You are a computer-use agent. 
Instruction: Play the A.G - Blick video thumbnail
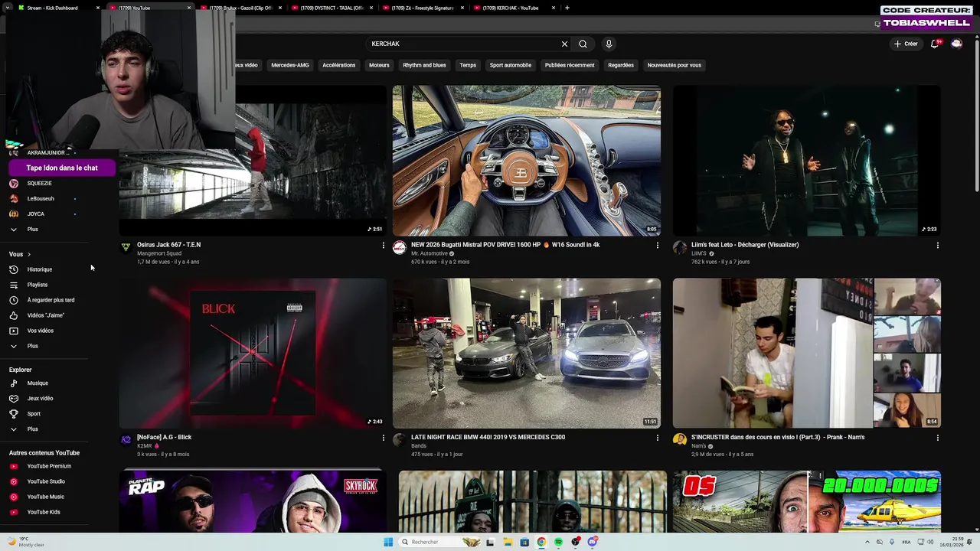click(253, 354)
